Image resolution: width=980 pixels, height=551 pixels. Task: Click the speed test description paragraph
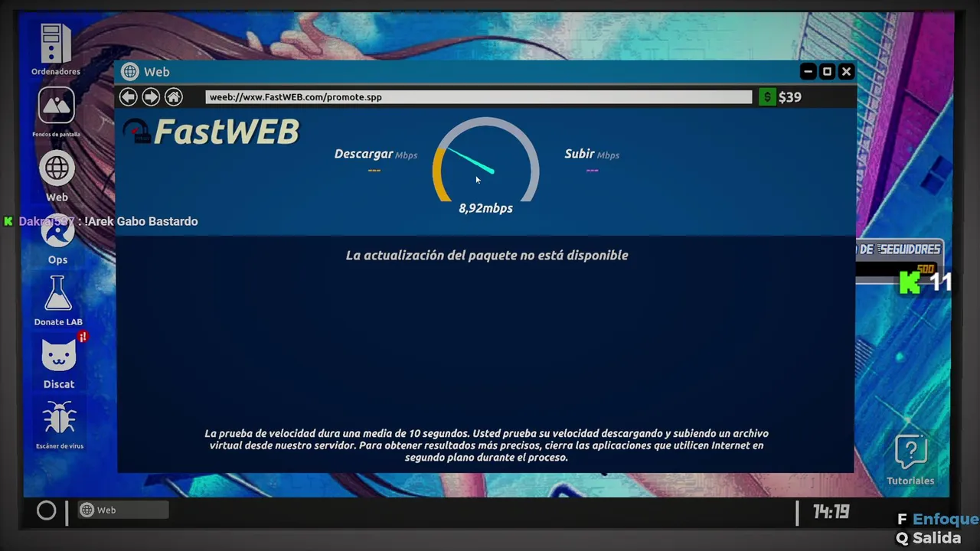coord(486,445)
